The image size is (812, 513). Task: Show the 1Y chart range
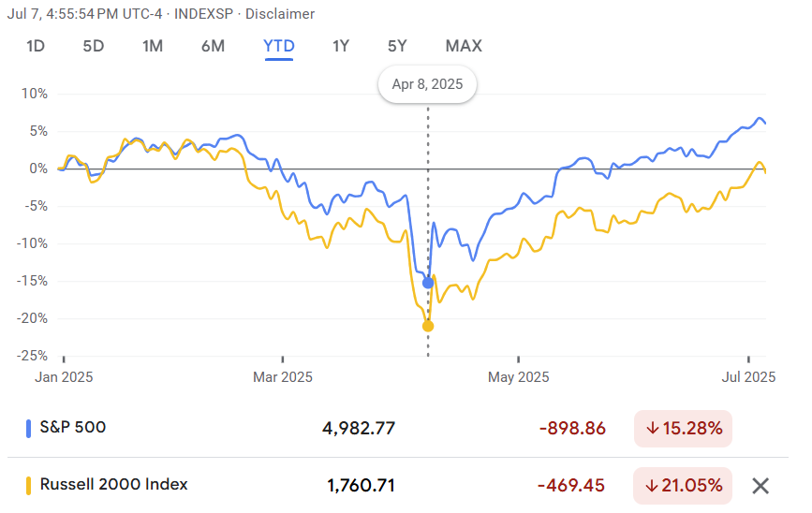(x=341, y=46)
